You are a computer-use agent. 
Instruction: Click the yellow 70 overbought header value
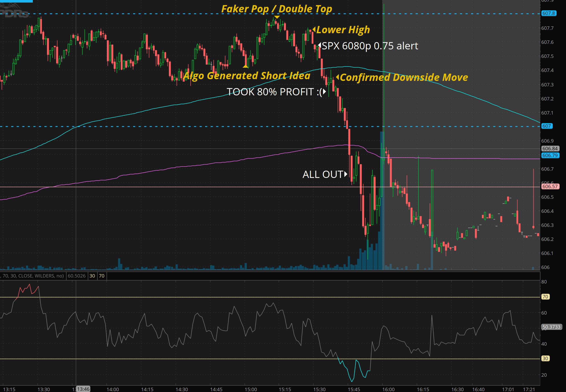(102, 276)
